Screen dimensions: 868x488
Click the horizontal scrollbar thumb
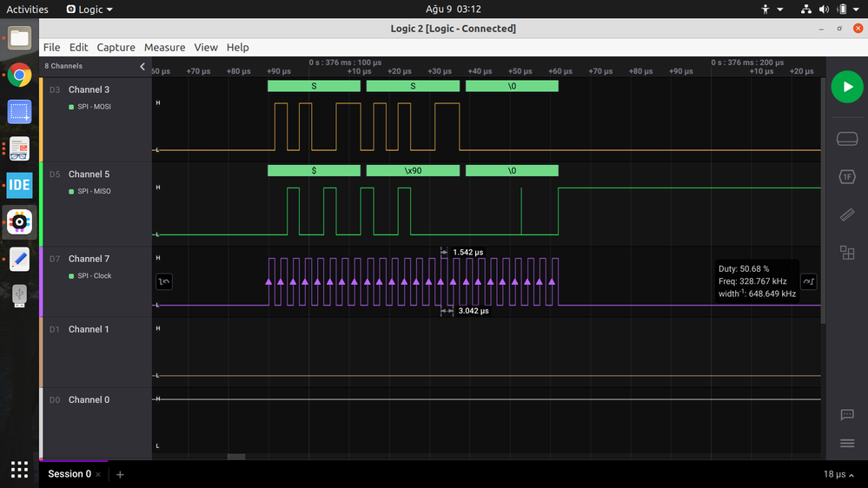click(235, 457)
